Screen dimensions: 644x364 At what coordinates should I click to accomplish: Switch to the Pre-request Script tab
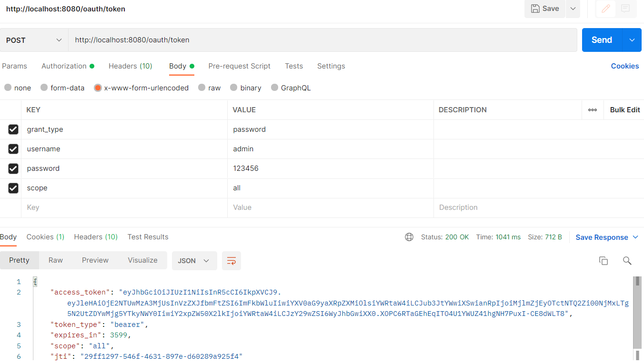[239, 66]
